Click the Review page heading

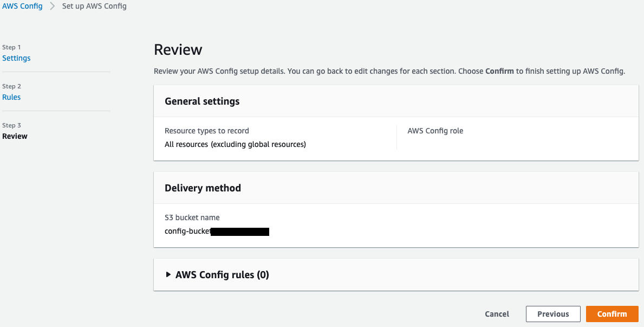click(x=178, y=50)
